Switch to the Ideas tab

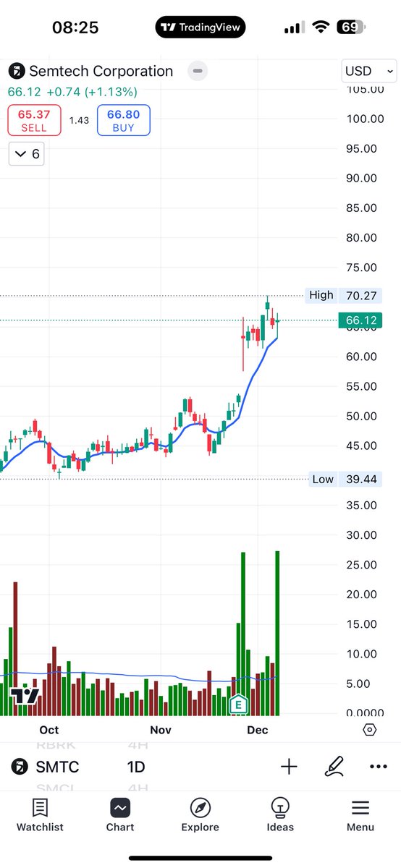(280, 815)
